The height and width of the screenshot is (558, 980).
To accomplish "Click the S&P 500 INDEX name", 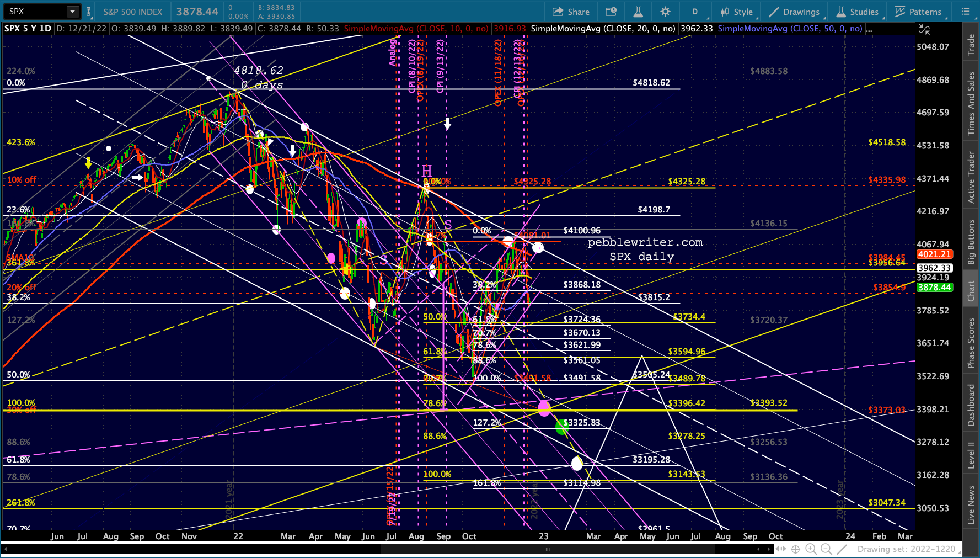I will click(x=133, y=12).
